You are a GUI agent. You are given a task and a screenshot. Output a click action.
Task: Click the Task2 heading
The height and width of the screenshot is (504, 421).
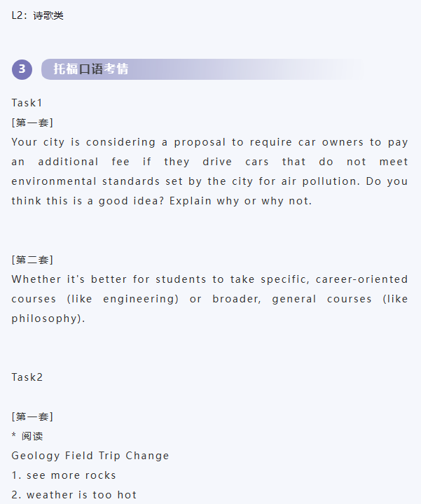(27, 377)
